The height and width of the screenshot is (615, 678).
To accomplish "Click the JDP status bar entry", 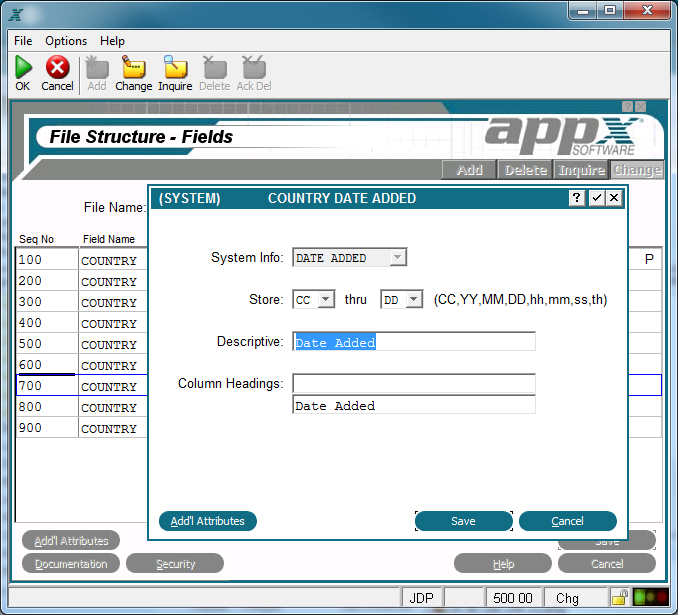I will 422,598.
